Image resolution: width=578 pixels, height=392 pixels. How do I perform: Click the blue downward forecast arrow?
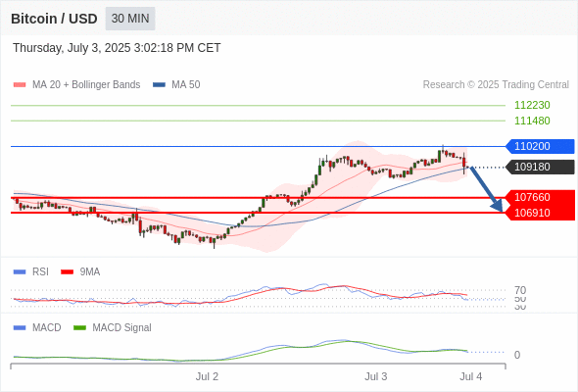pyautogui.click(x=486, y=189)
